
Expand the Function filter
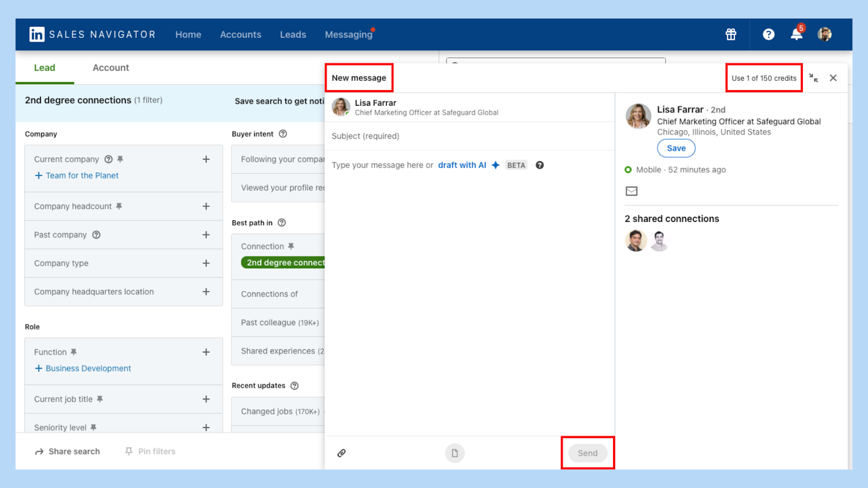(x=206, y=352)
